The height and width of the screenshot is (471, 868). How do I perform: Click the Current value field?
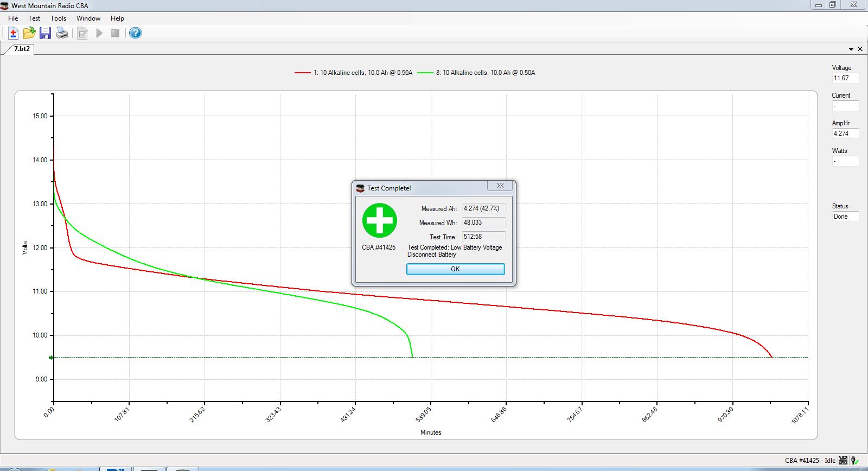point(845,106)
